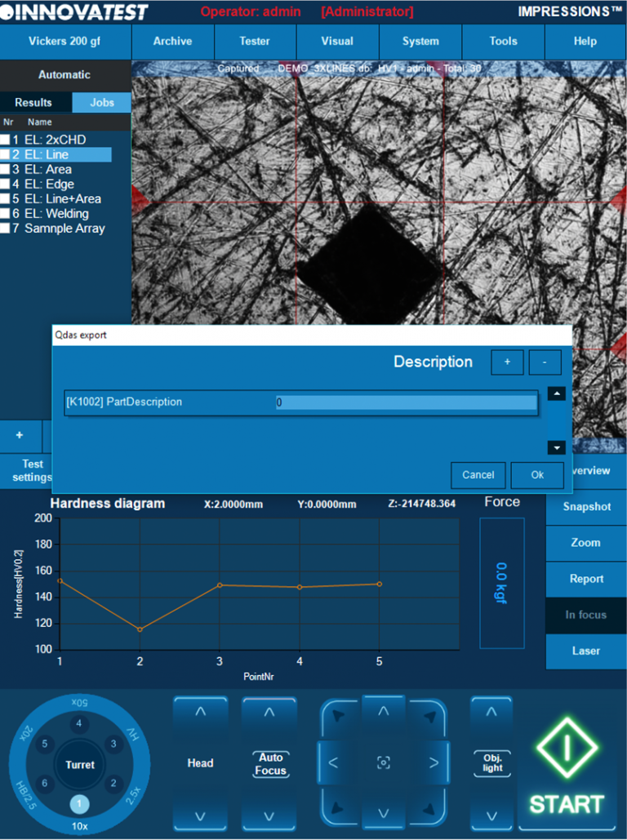The height and width of the screenshot is (840, 627).
Task: Move the stage down
Action: [384, 813]
